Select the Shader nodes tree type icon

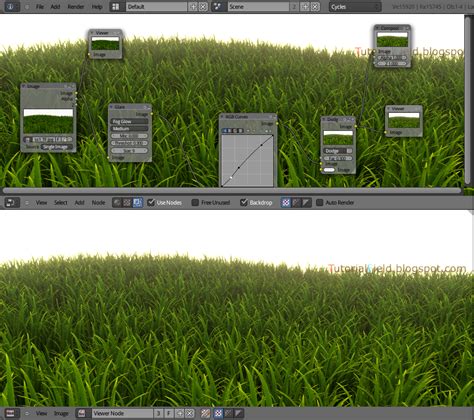tap(117, 202)
